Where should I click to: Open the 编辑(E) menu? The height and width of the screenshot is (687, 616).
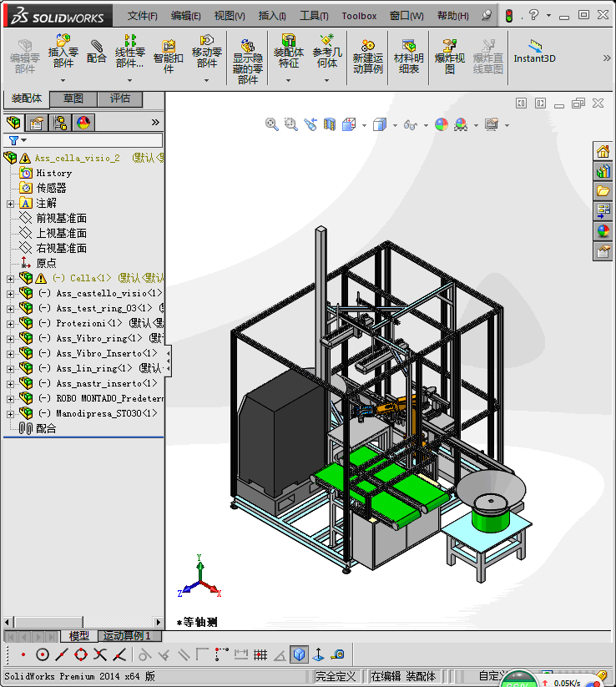point(186,16)
